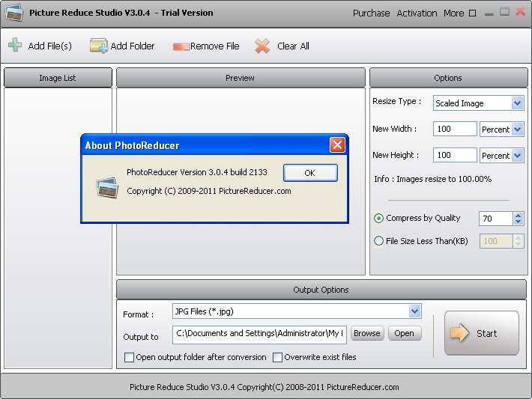Screen dimensions: 532x399
Task: Click status bar copyright text
Action: (265, 387)
